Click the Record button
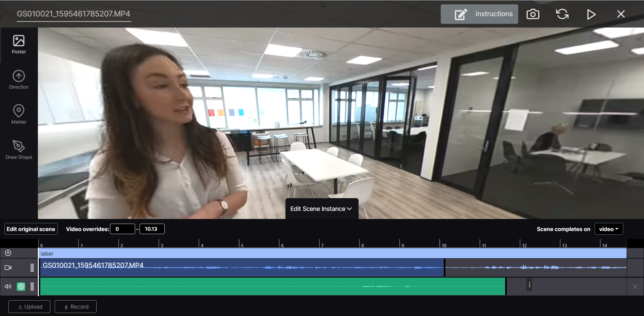The image size is (644, 316). (x=75, y=307)
